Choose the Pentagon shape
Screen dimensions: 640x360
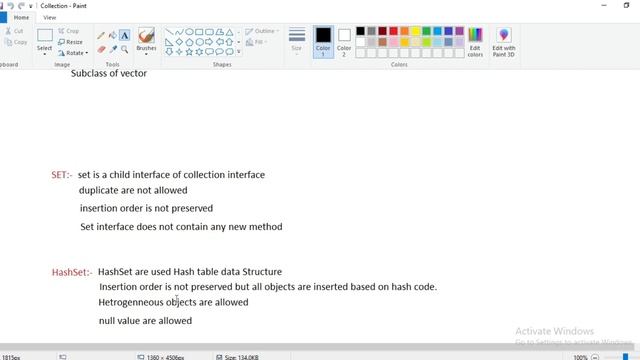pyautogui.click(x=189, y=42)
